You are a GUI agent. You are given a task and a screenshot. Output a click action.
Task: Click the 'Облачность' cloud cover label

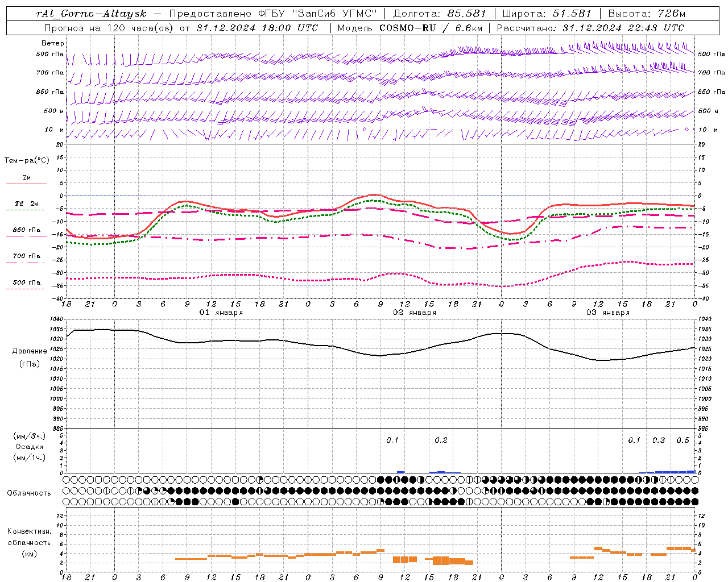[29, 493]
